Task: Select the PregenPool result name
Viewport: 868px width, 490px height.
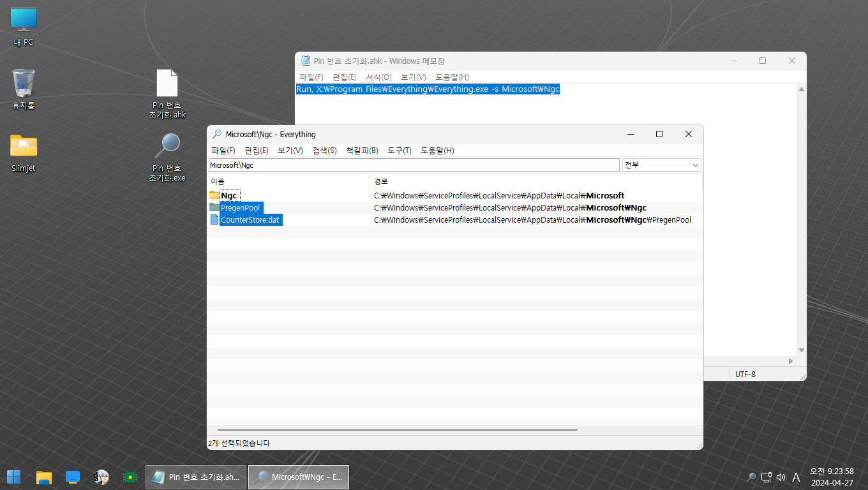Action: click(x=241, y=207)
